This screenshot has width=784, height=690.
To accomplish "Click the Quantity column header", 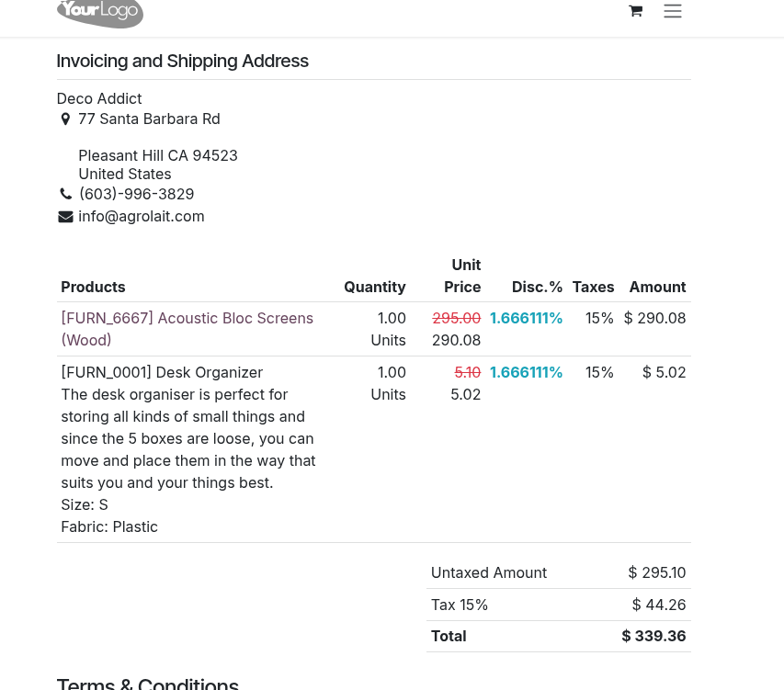I will click(374, 287).
